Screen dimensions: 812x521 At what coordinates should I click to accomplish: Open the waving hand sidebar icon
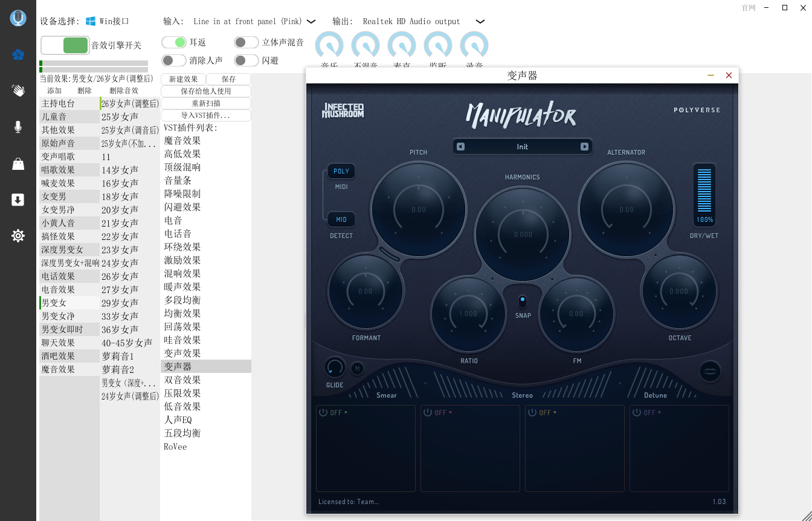tap(18, 91)
